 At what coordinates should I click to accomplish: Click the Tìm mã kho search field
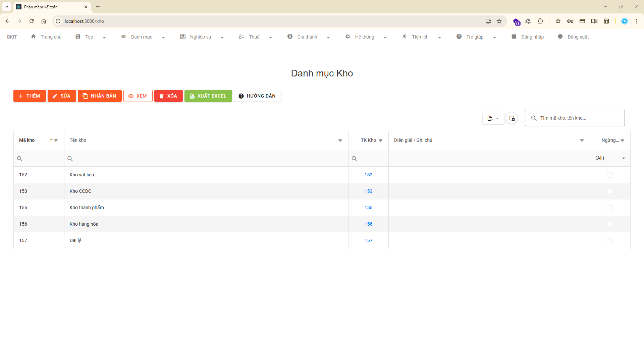pos(575,118)
